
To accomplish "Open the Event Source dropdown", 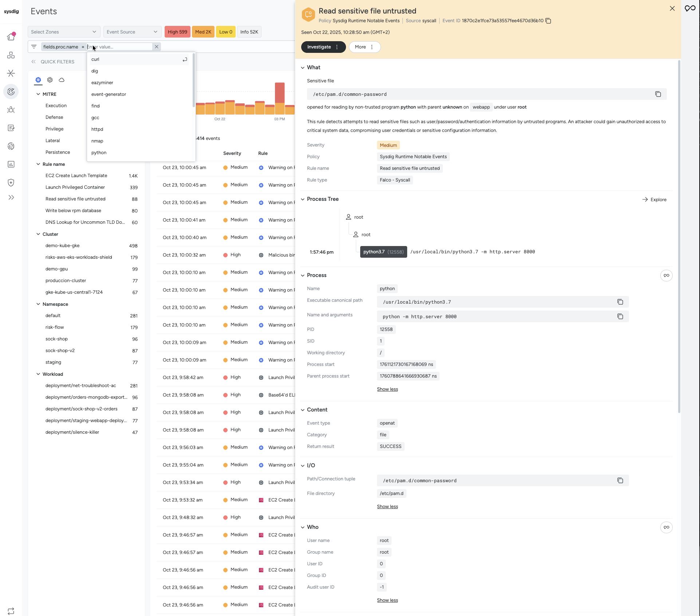I will 132,32.
